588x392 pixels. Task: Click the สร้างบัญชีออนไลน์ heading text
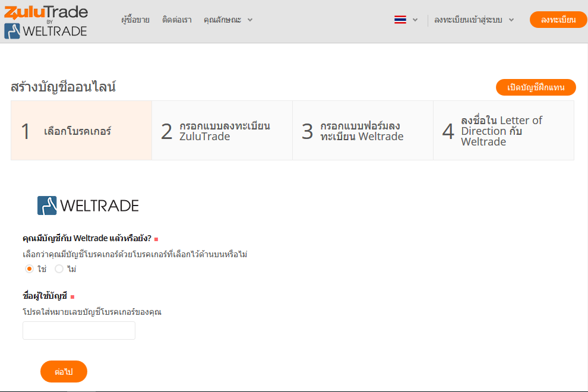click(63, 87)
